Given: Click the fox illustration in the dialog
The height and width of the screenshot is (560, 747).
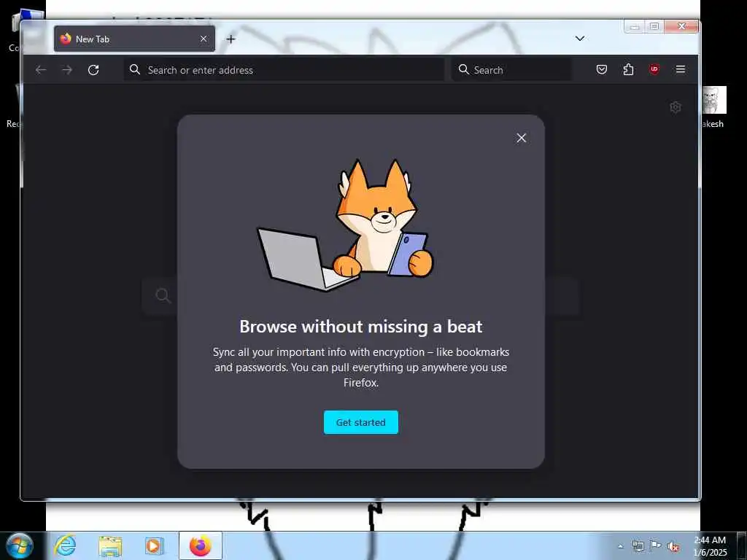Looking at the screenshot, I should click(x=347, y=225).
